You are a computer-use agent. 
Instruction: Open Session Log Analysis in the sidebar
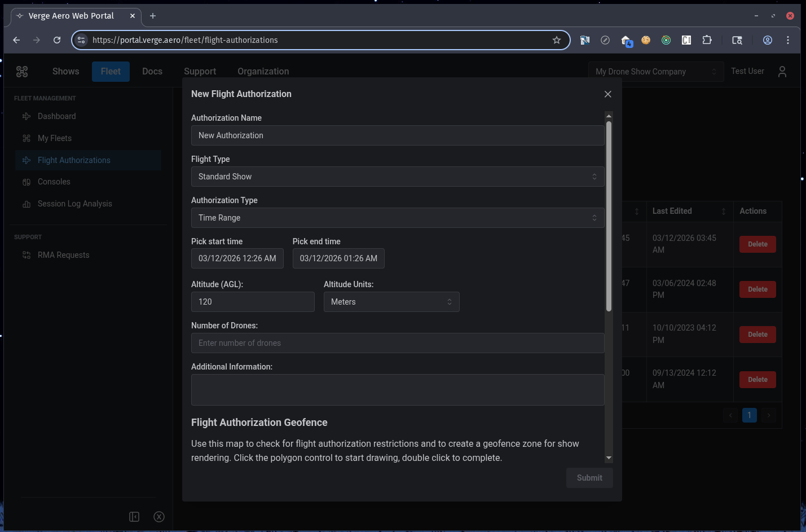74,204
